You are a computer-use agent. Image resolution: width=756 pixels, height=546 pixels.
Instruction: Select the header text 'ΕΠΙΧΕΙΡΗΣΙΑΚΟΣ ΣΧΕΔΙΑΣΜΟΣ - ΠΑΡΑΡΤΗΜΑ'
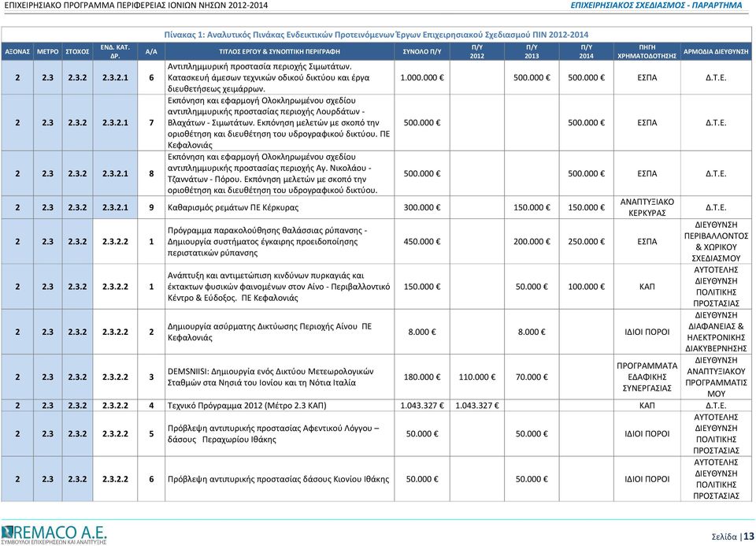pyautogui.click(x=656, y=6)
